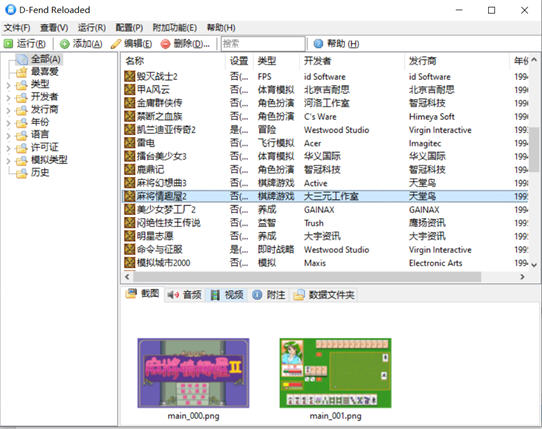The height and width of the screenshot is (429, 542).
Task: Click the Himeya Soft publisher cell
Action: click(431, 116)
